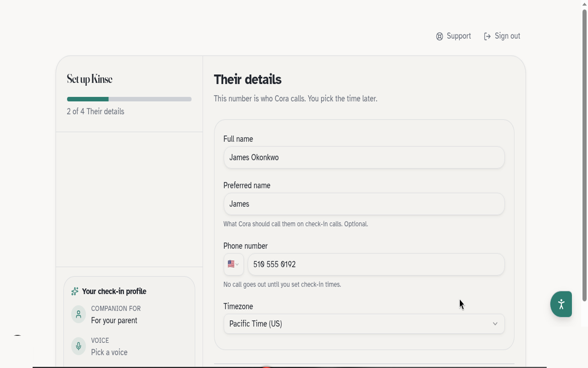Select the 'Pick a voice' profile entry
The width and height of the screenshot is (588, 368).
[109, 352]
